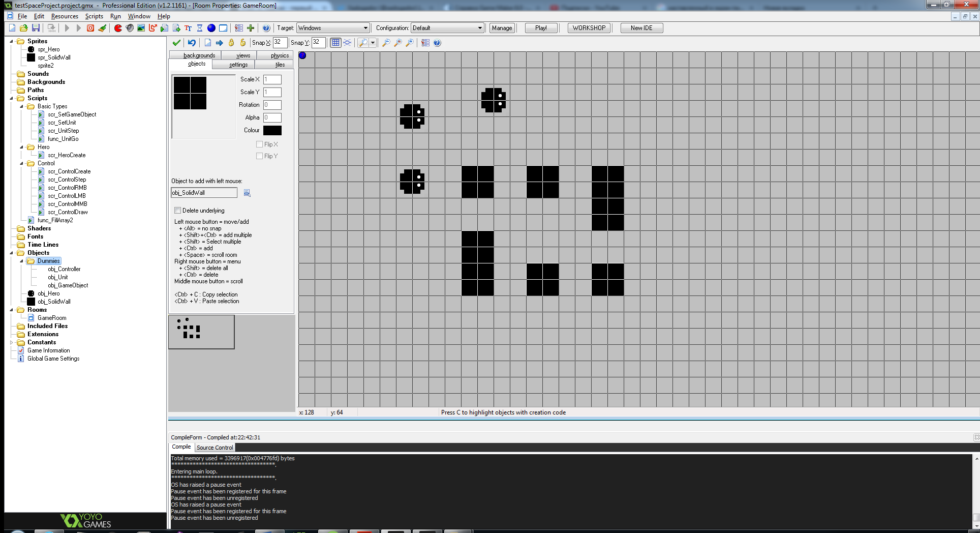This screenshot has width=980, height=533.
Task: Open the Resources menu
Action: pos(65,16)
